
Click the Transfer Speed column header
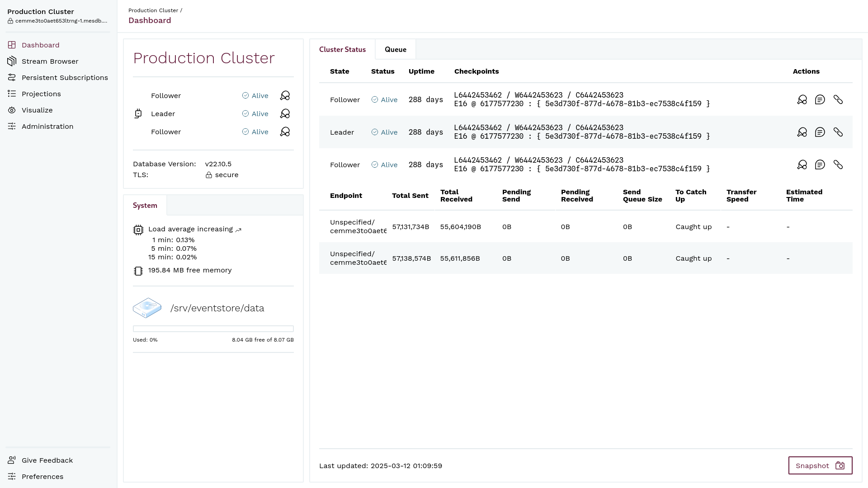pos(741,196)
